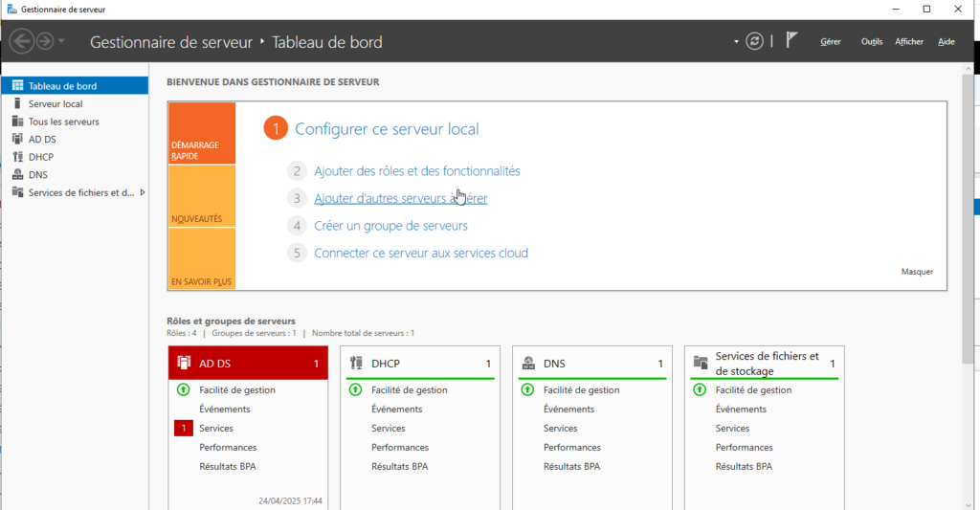Open the navigation history dropdown arrow
This screenshot has height=510, width=980.
(62, 41)
